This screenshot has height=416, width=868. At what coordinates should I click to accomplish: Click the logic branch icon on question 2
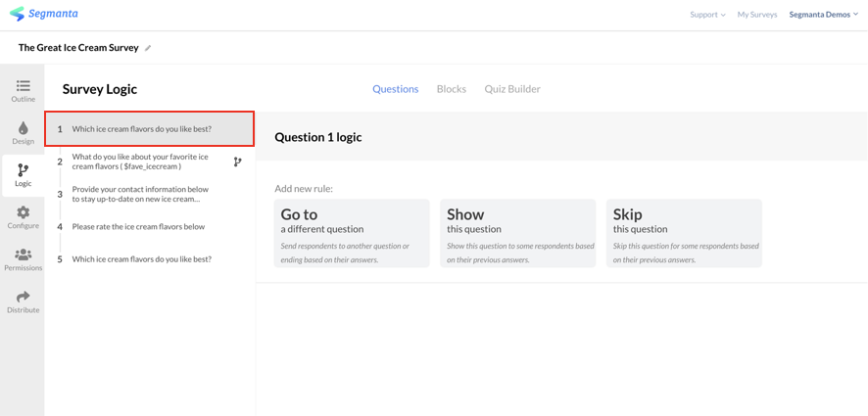tap(237, 162)
